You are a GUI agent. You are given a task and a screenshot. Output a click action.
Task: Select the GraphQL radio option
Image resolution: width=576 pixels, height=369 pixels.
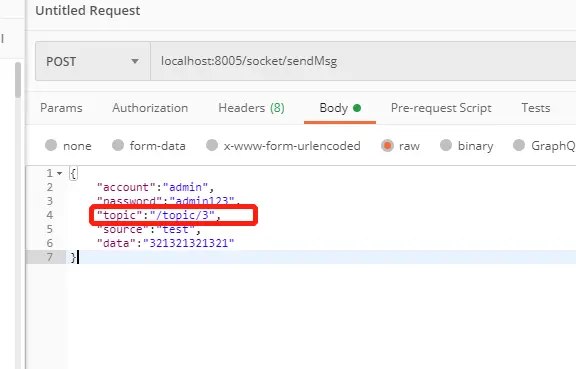[x=519, y=145]
